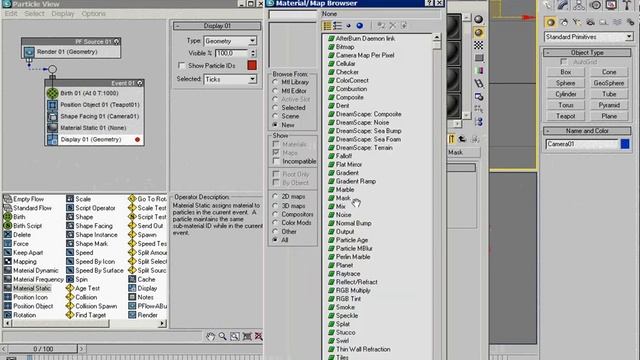Image resolution: width=640 pixels, height=360 pixels.
Task: Click the GeoSphere primitive button
Action: (x=609, y=83)
